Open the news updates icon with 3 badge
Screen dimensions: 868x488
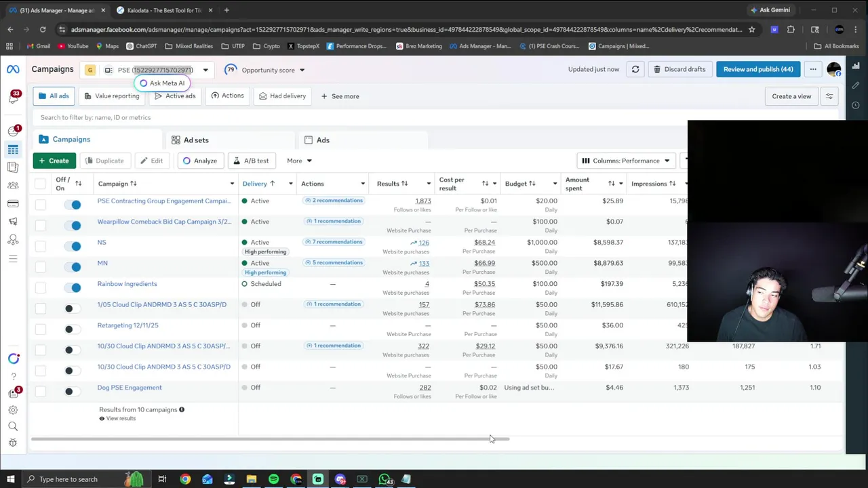pyautogui.click(x=14, y=393)
